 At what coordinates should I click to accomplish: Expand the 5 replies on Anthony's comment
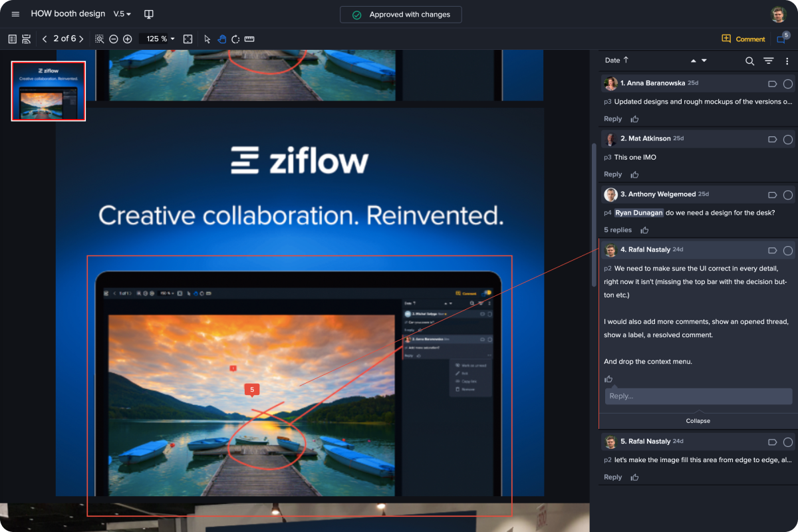pyautogui.click(x=618, y=229)
